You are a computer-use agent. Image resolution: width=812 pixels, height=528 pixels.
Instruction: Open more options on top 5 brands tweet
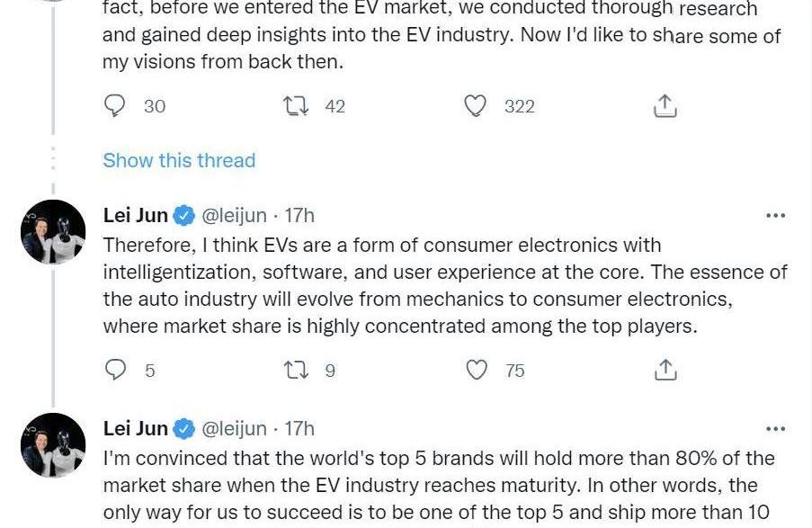[x=774, y=429]
